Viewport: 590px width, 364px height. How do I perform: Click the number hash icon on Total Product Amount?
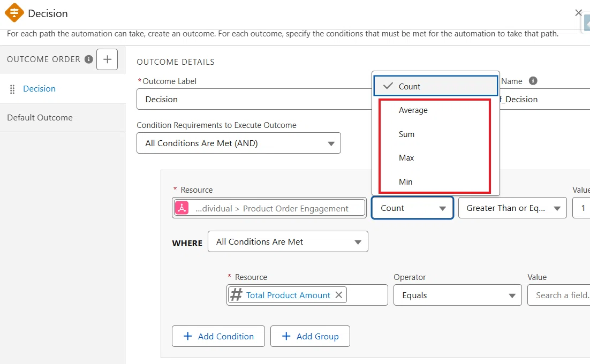click(236, 295)
